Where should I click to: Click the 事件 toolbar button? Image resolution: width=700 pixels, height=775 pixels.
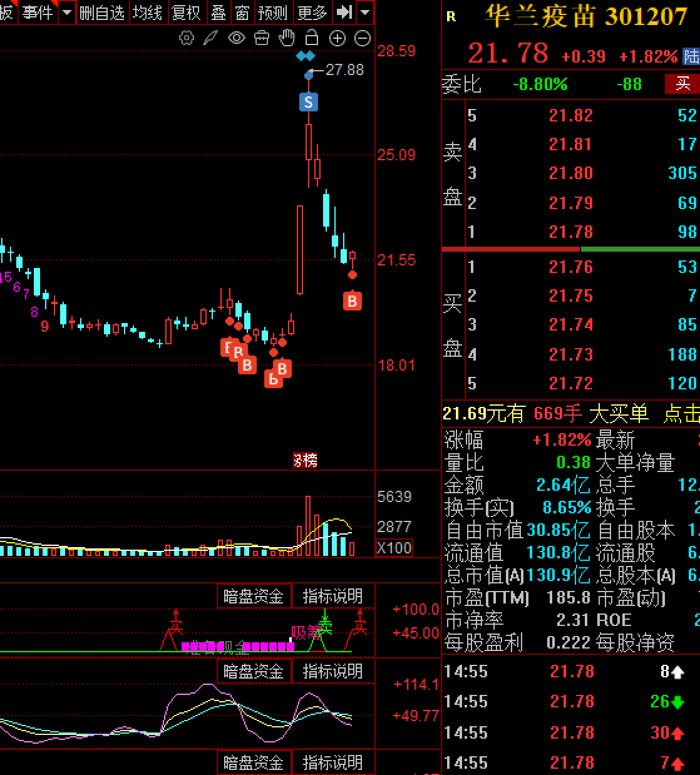click(x=37, y=12)
